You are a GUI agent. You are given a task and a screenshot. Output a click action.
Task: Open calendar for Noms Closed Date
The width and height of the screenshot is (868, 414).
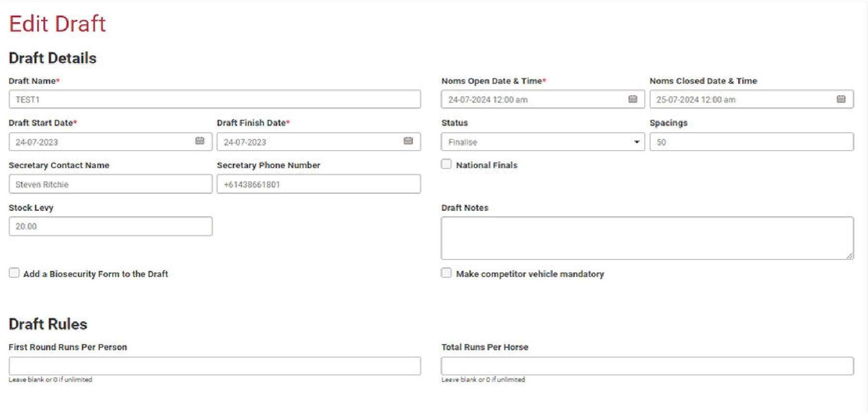[841, 99]
